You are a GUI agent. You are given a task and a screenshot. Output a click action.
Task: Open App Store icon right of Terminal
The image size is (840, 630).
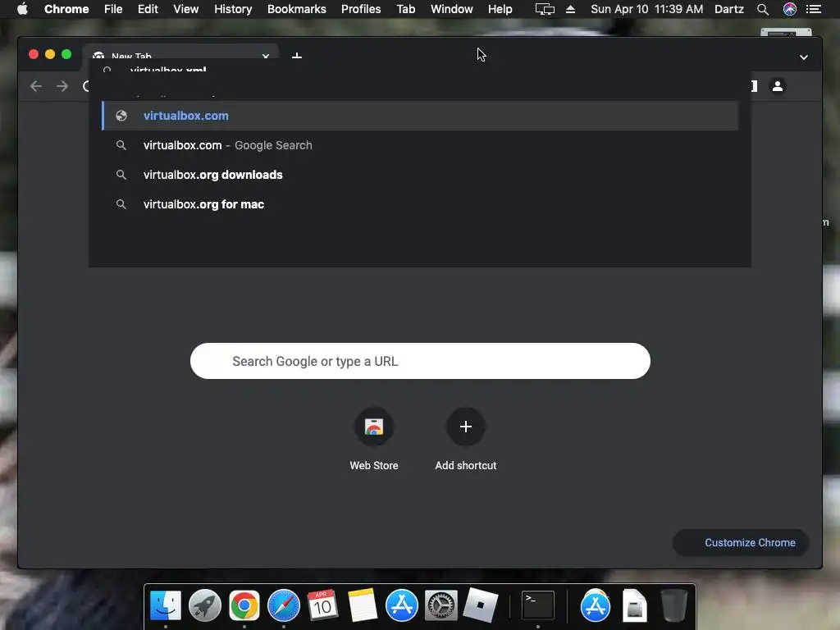tap(596, 606)
